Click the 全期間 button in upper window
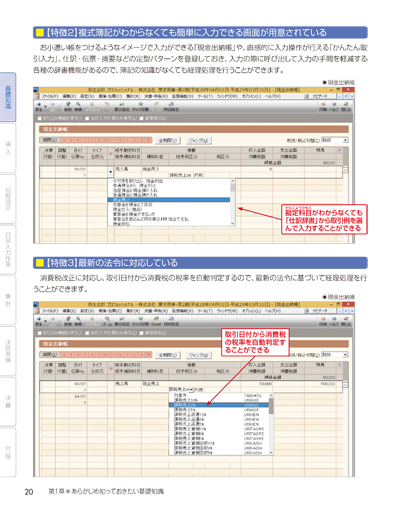This screenshot has width=400, height=510. (168, 141)
